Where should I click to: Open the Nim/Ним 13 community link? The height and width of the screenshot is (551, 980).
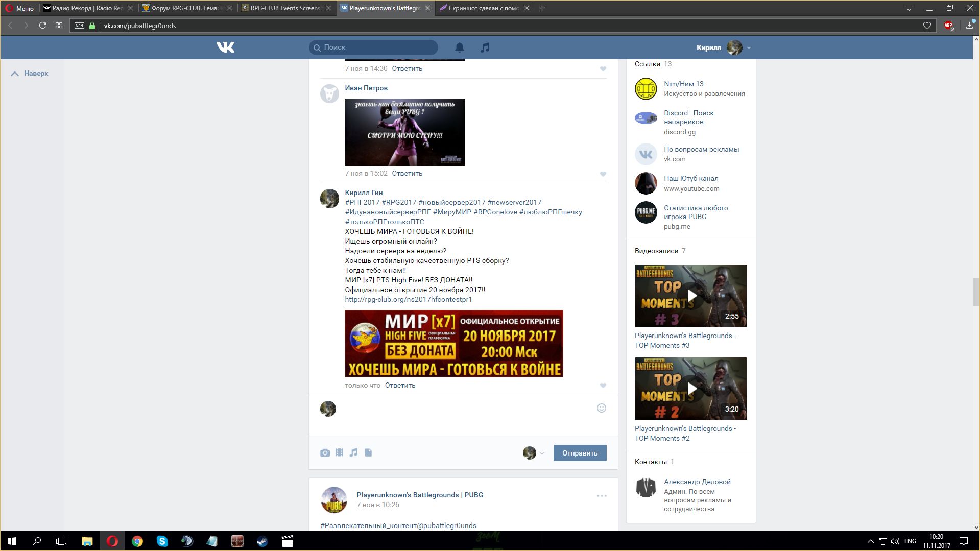683,84
